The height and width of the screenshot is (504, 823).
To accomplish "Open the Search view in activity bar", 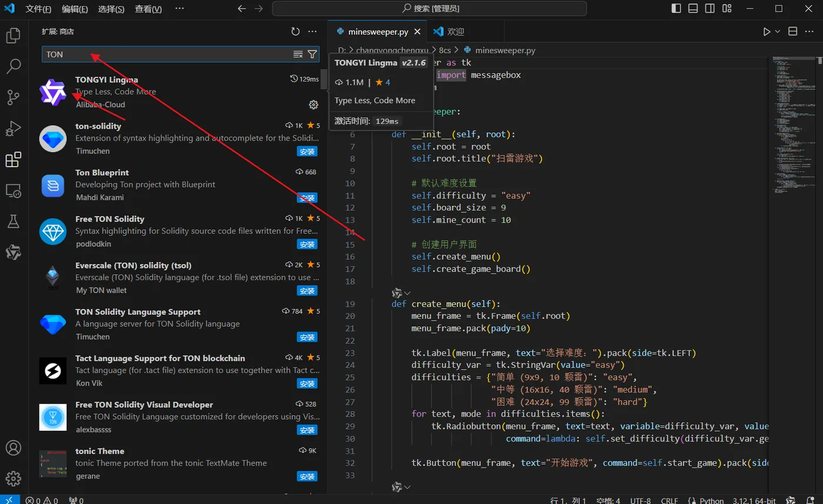I will tap(14, 66).
